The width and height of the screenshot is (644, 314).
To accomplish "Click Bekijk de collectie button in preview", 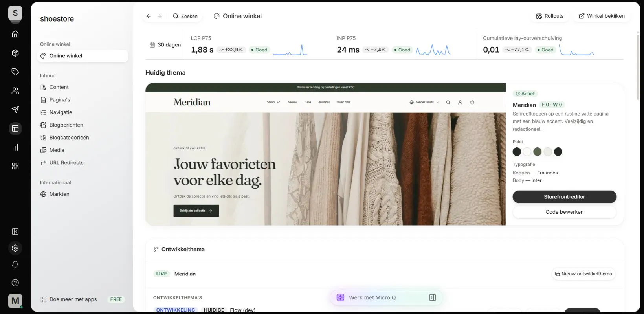I will click(196, 211).
